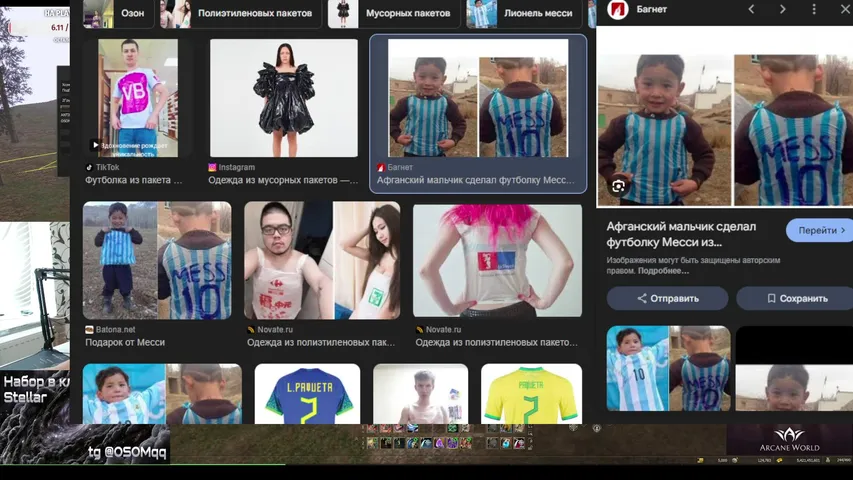
Task: Click 'Афганский мальчик сделал футболку Месси' heading
Action: point(681,234)
